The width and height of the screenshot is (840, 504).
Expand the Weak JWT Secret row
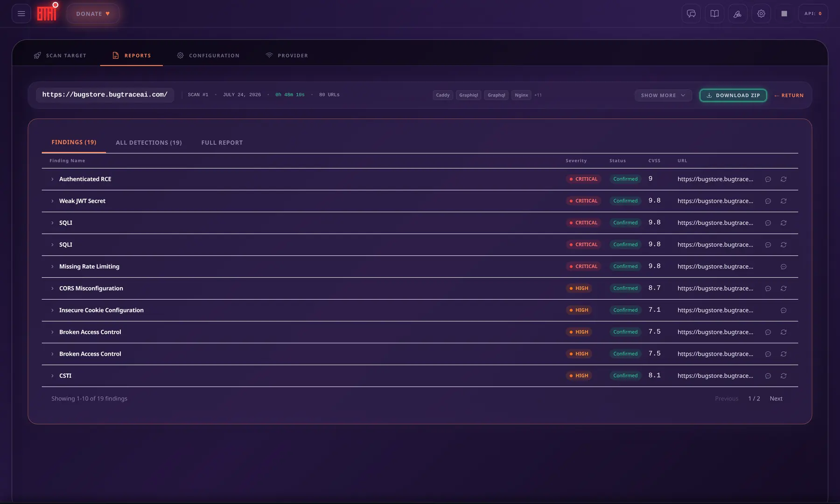tap(52, 201)
